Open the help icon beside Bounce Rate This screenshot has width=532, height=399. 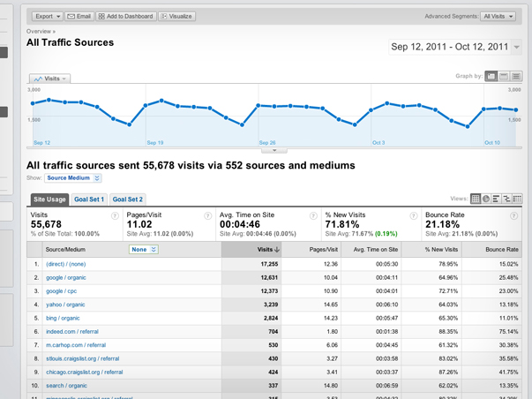(x=513, y=216)
